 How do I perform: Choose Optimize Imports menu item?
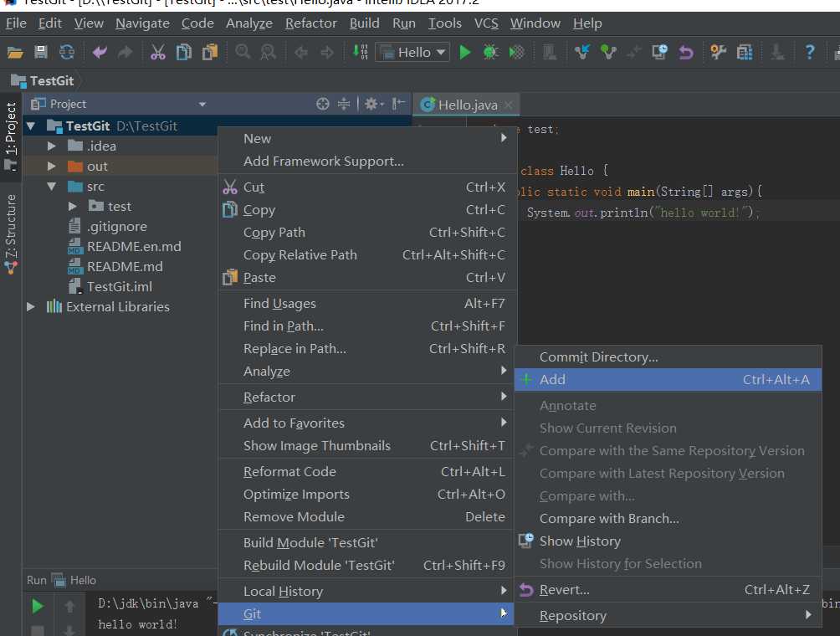[x=368, y=494]
